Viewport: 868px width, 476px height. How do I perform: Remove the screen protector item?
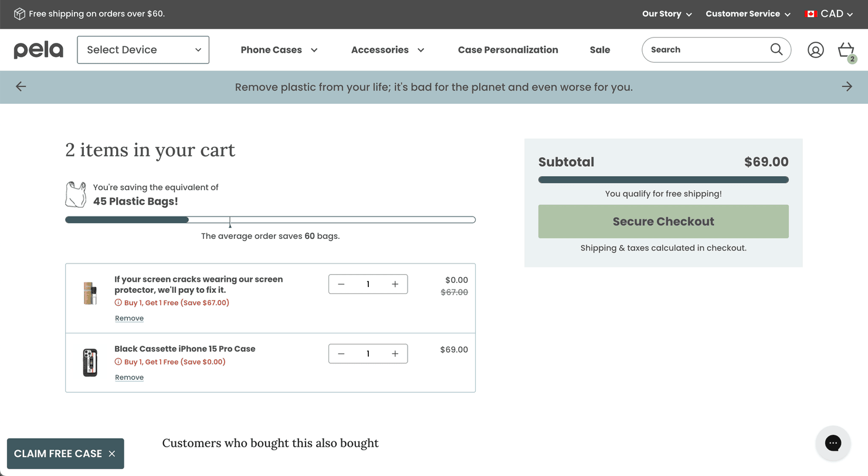129,318
